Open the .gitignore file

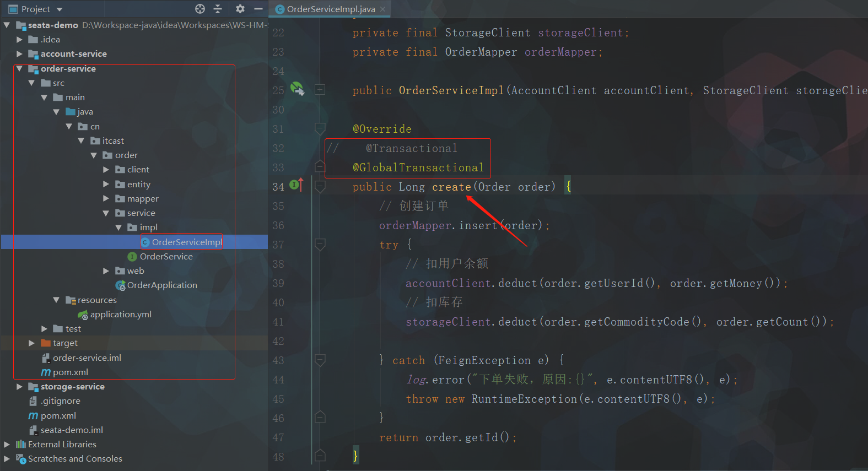coord(61,401)
